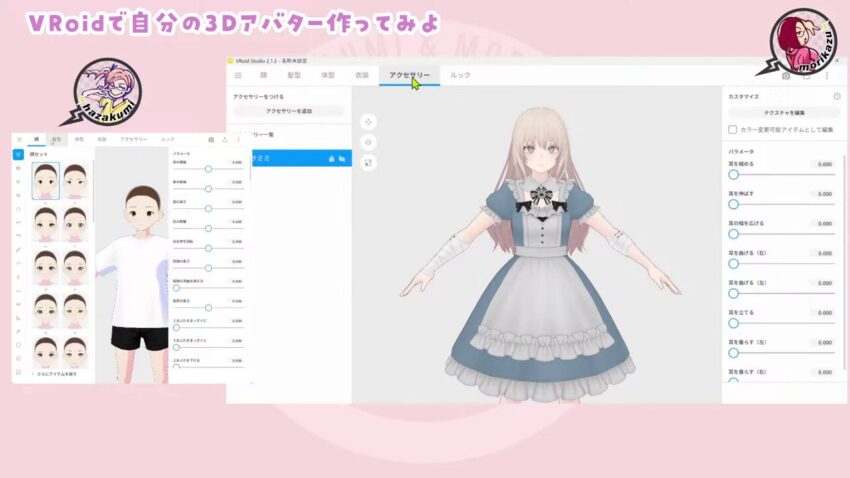Choose the top-row second face preset thumbnail
The width and height of the screenshot is (850, 478).
tap(75, 181)
